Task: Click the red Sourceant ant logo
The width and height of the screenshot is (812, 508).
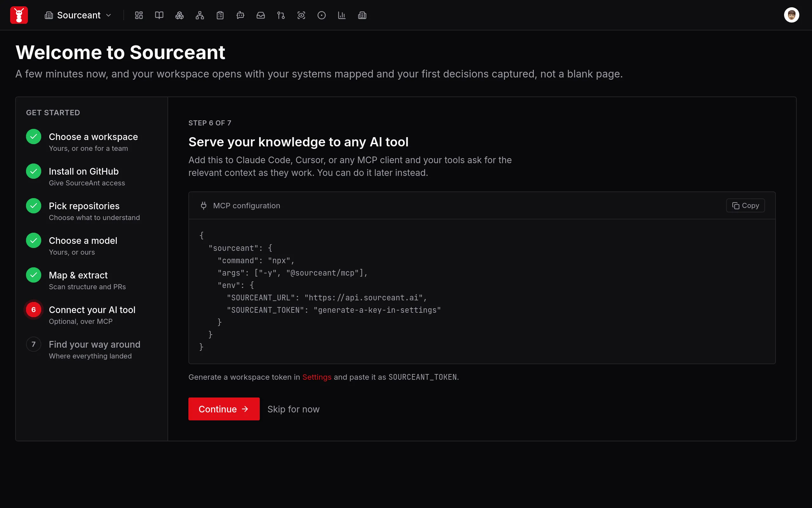Action: (x=19, y=15)
